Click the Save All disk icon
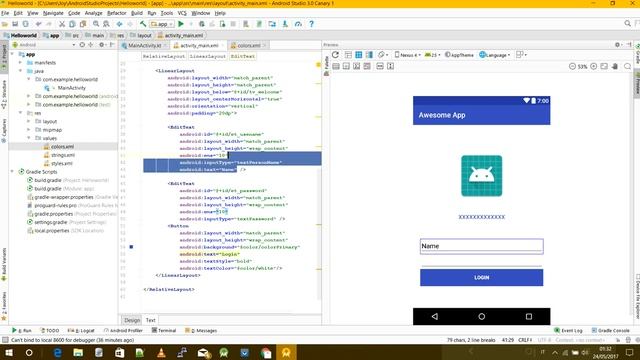This screenshot has height=360, width=640. click(15, 24)
